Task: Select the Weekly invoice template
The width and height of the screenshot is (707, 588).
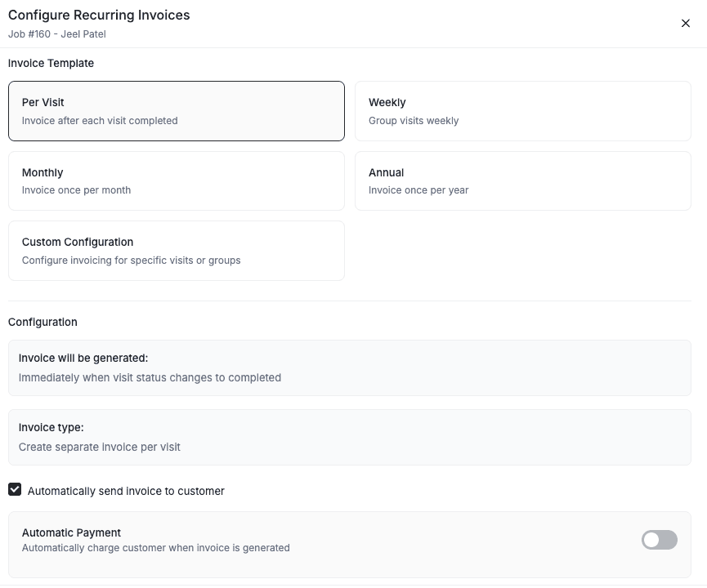Action: 523,112
